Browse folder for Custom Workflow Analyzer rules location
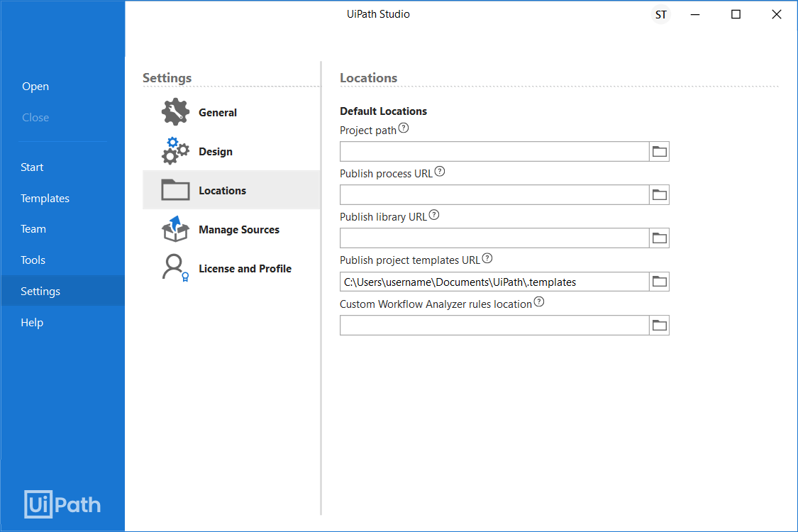Image resolution: width=798 pixels, height=532 pixels. pos(660,326)
